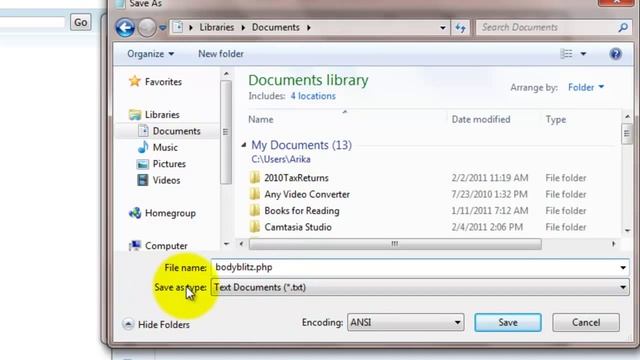Click the greyed forward navigation button
640x360 pixels.
tap(147, 28)
